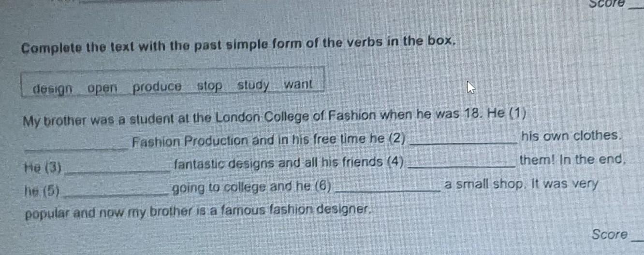Click the top Score blank line

pos(636,7)
